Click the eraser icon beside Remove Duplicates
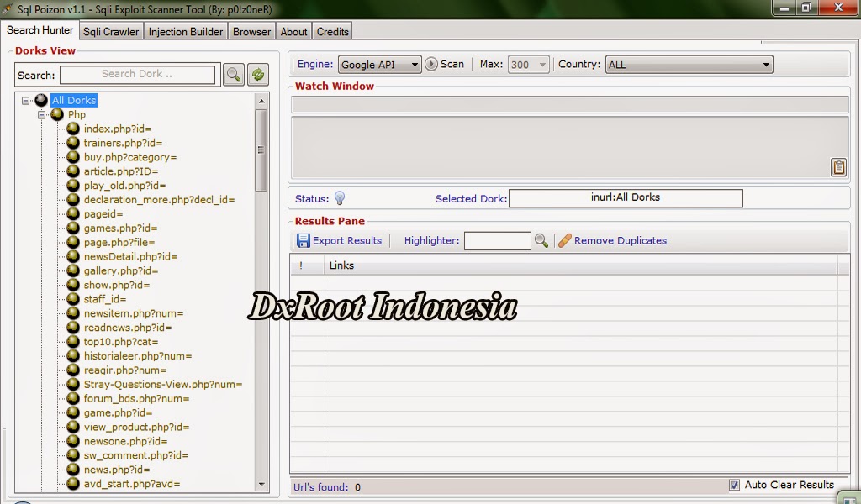Screen dimensions: 861x504 pos(564,240)
